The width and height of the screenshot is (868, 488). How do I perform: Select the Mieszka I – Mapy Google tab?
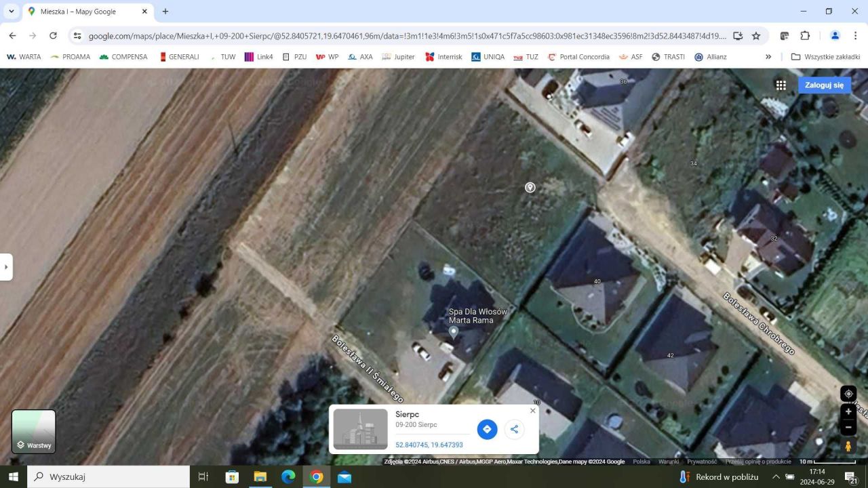click(88, 12)
